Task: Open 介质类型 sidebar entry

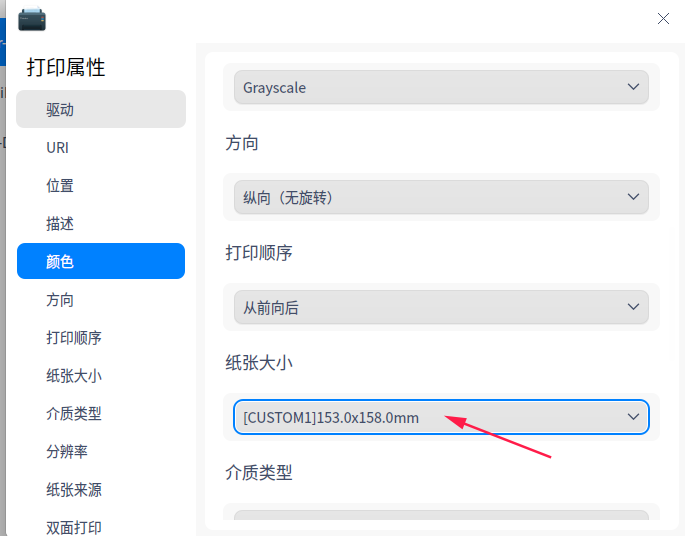Action: 101,413
